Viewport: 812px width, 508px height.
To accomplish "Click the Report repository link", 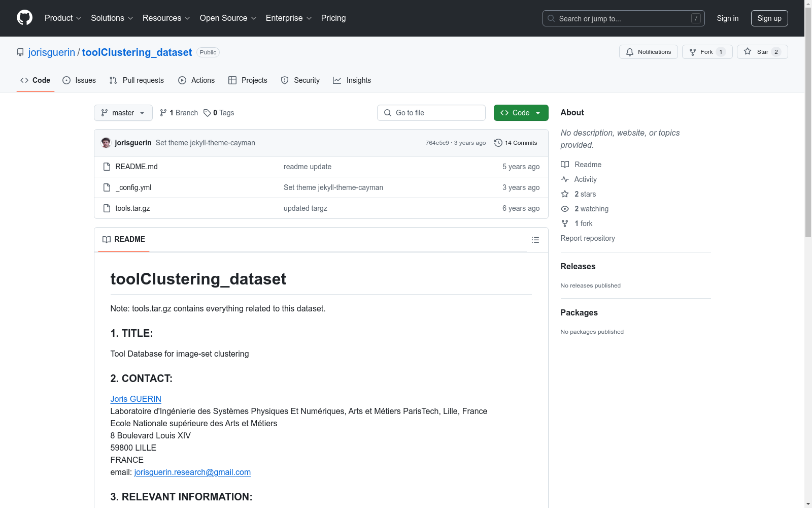I will 588,238.
